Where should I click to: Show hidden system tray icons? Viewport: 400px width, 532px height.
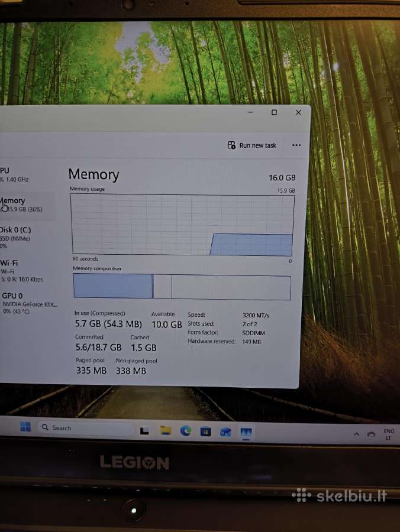pyautogui.click(x=357, y=434)
